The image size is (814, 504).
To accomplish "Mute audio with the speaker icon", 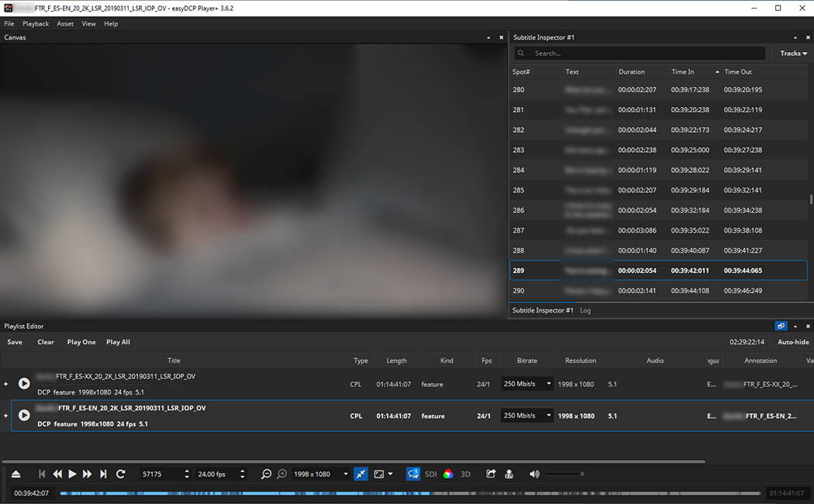I will click(x=534, y=474).
